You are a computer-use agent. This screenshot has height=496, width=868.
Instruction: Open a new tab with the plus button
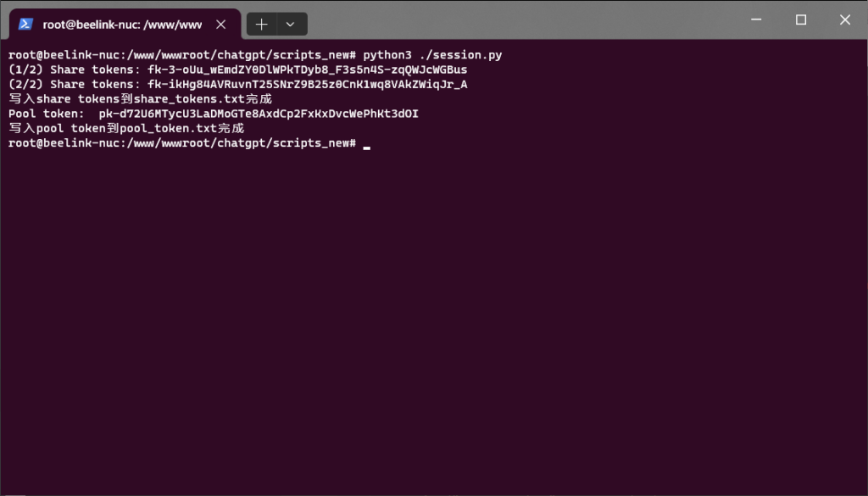pos(261,25)
